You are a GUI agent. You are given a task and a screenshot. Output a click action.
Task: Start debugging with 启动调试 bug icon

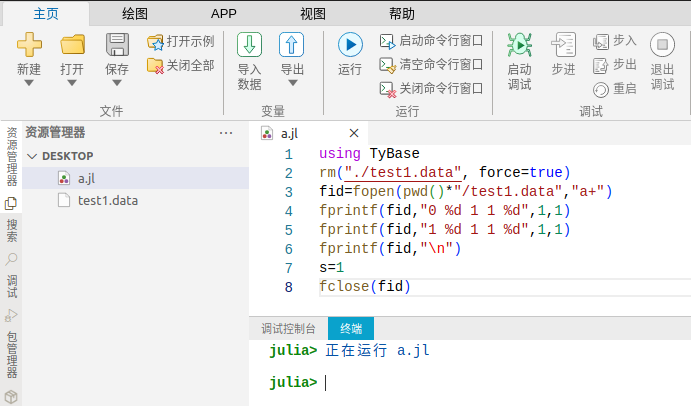pyautogui.click(x=520, y=45)
